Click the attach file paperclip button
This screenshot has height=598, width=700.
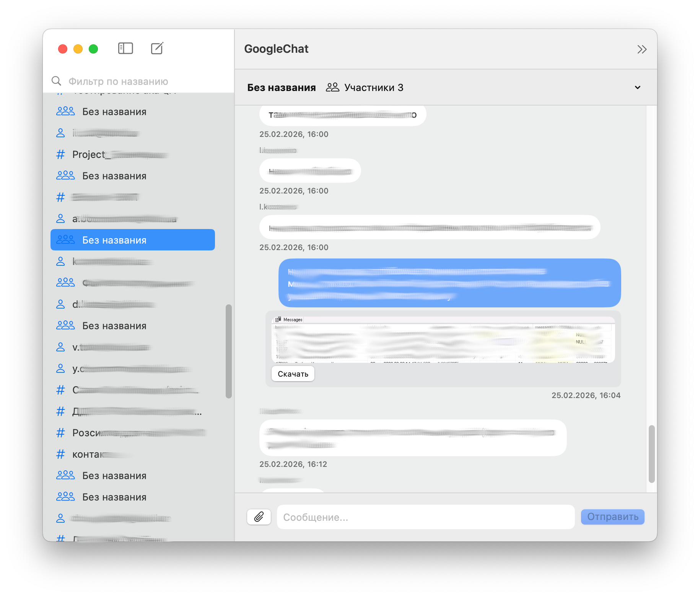[x=259, y=517]
